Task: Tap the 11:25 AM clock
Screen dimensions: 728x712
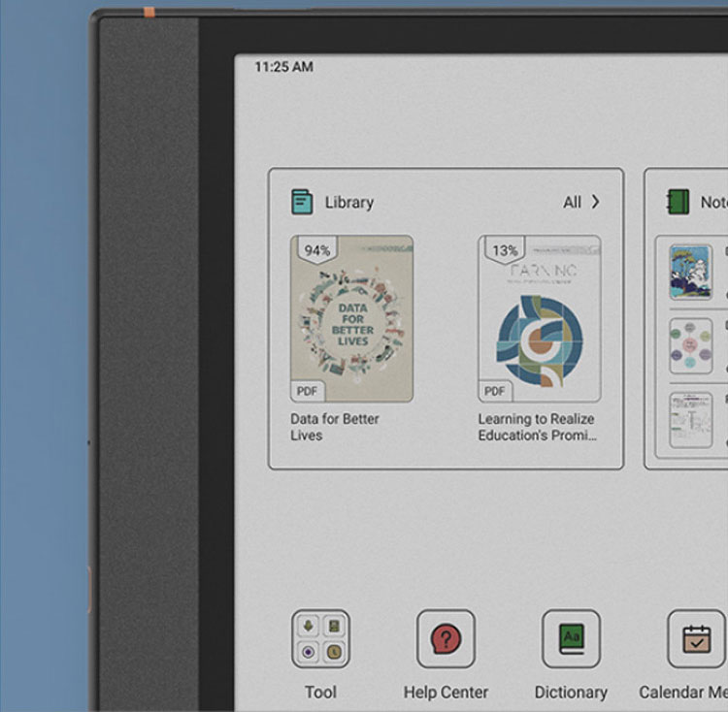Action: (284, 67)
